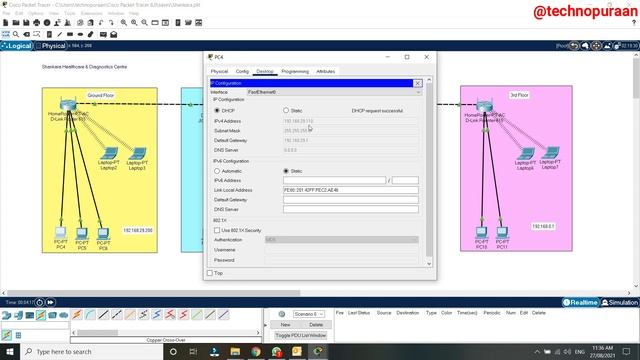Select the Inspect magnifier tool

pyautogui.click(x=16, y=35)
